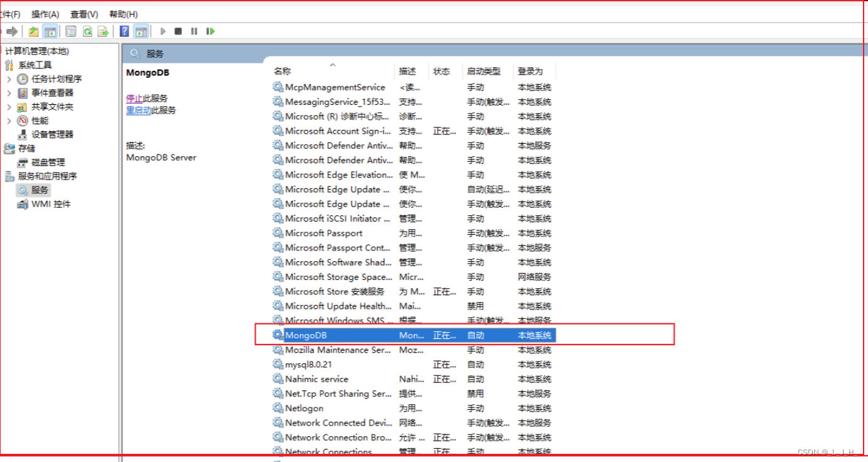Expand the 事件查看器 tree node
Viewport: 868px width, 462px height.
(9, 93)
